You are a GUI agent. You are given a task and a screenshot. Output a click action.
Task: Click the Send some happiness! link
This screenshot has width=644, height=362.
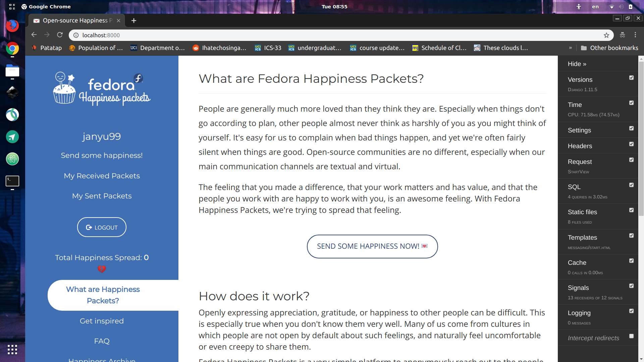pyautogui.click(x=102, y=156)
